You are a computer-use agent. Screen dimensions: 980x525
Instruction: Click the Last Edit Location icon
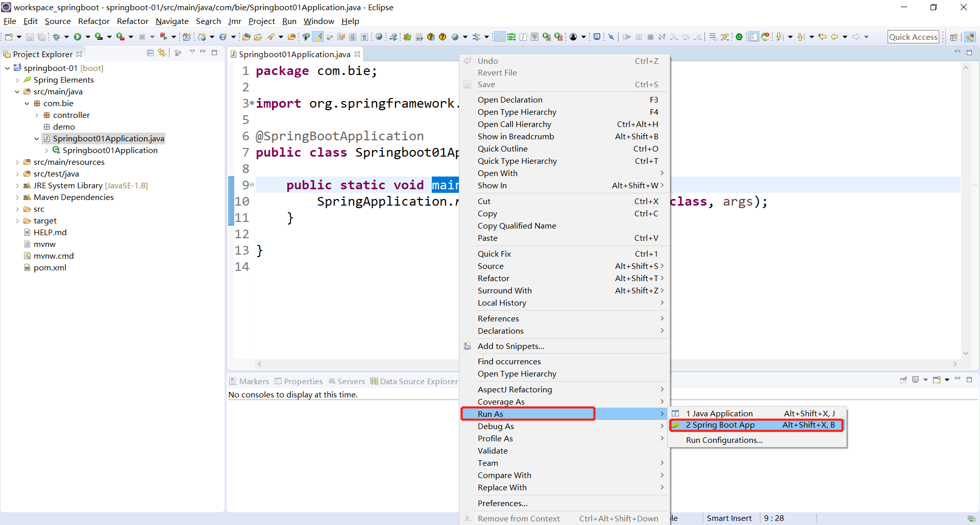click(822, 37)
